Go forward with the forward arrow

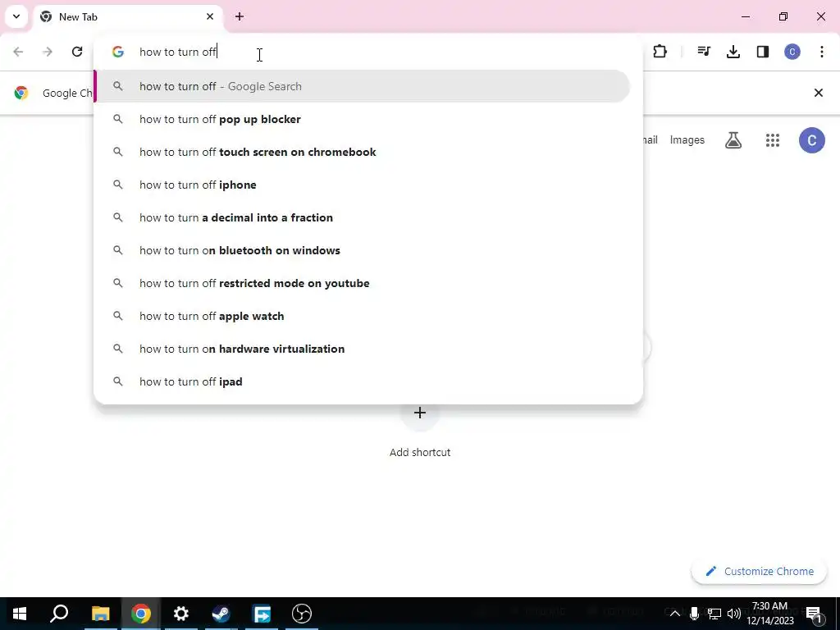coord(48,52)
